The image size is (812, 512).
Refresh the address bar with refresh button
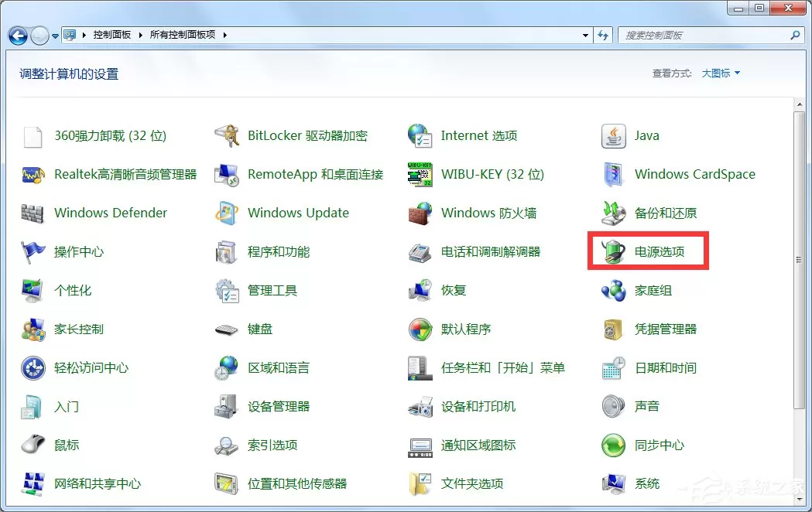coord(603,35)
